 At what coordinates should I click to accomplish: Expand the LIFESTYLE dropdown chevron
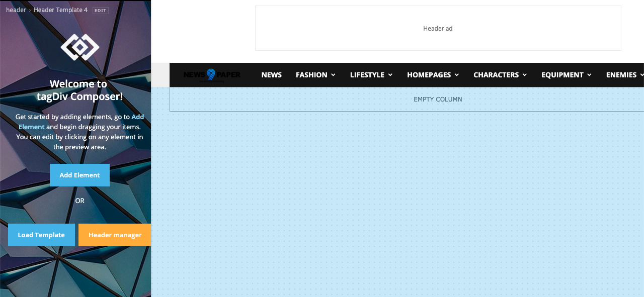[390, 75]
